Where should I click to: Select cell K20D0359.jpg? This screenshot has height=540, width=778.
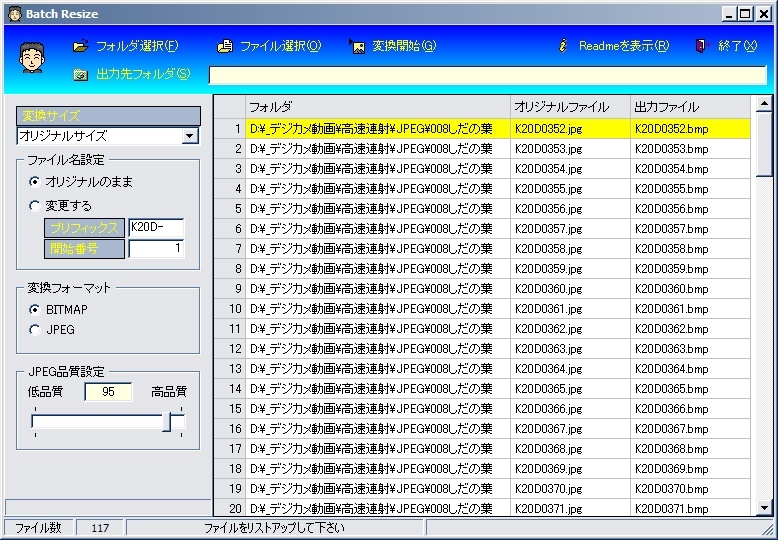pyautogui.click(x=570, y=269)
